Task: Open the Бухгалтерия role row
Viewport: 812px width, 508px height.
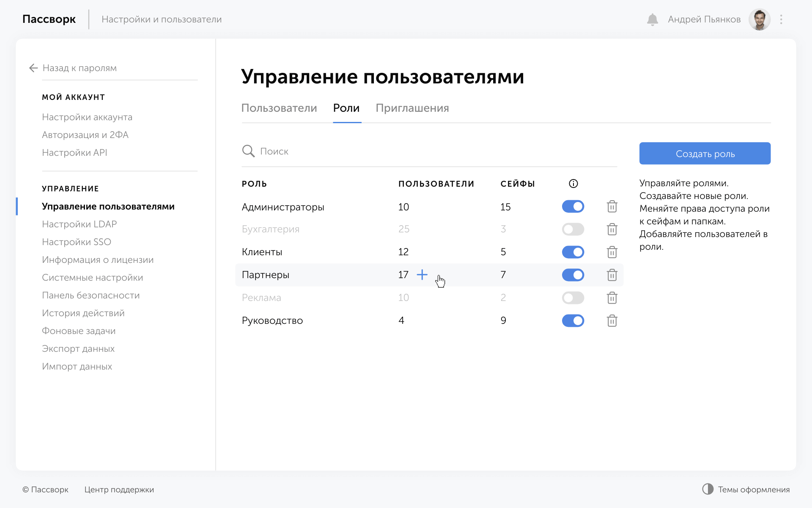Action: tap(429, 229)
